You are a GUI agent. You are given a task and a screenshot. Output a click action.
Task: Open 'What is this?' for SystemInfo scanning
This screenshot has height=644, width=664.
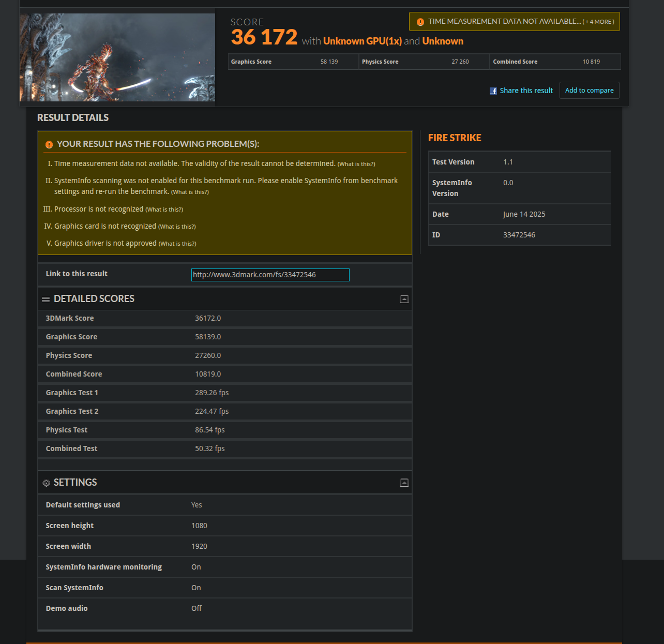click(190, 192)
